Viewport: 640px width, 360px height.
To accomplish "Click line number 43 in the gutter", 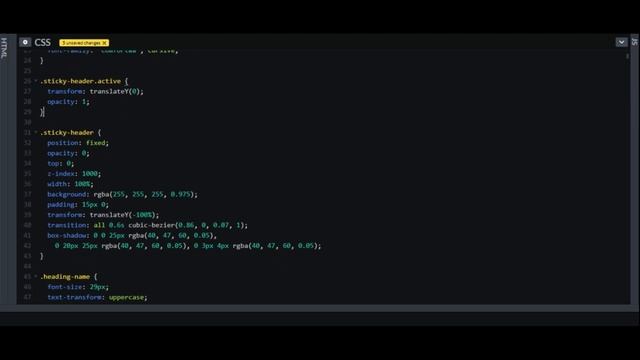I will coord(27,256).
